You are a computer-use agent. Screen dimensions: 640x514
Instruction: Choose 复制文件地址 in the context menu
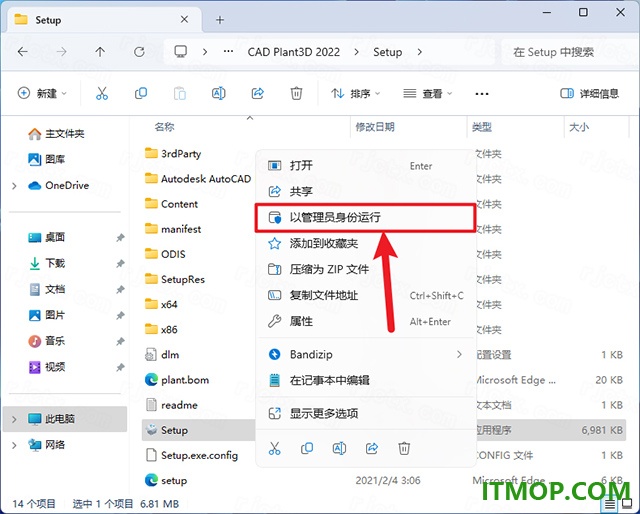tap(366, 295)
